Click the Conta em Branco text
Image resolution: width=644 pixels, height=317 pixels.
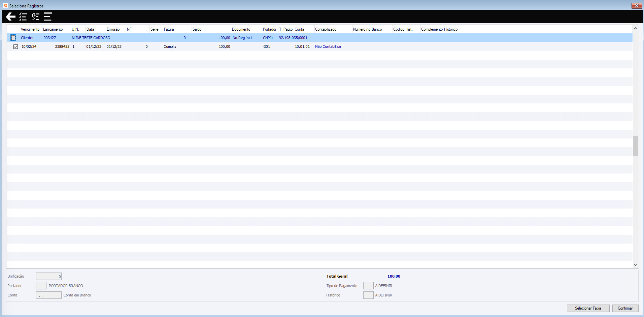(x=77, y=295)
